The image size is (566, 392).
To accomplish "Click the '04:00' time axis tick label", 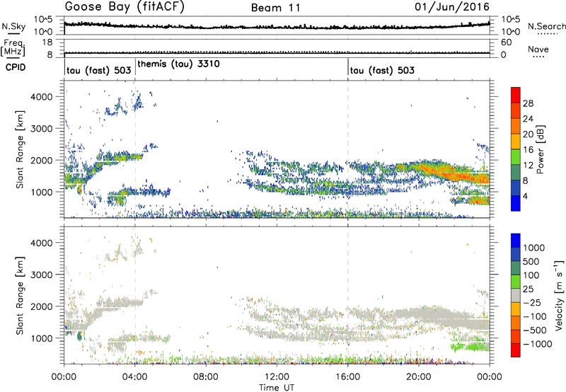I will [135, 377].
